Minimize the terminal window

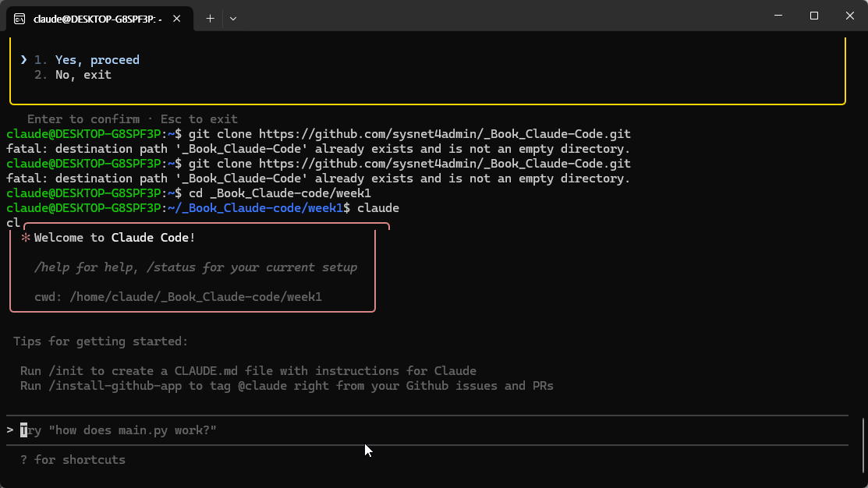tap(778, 16)
